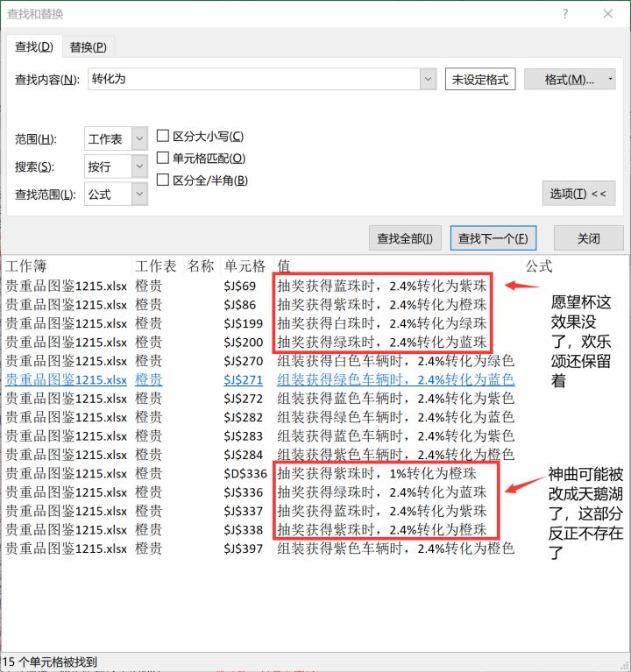
Task: Collapse options with 选项(T) << button
Action: click(x=578, y=194)
